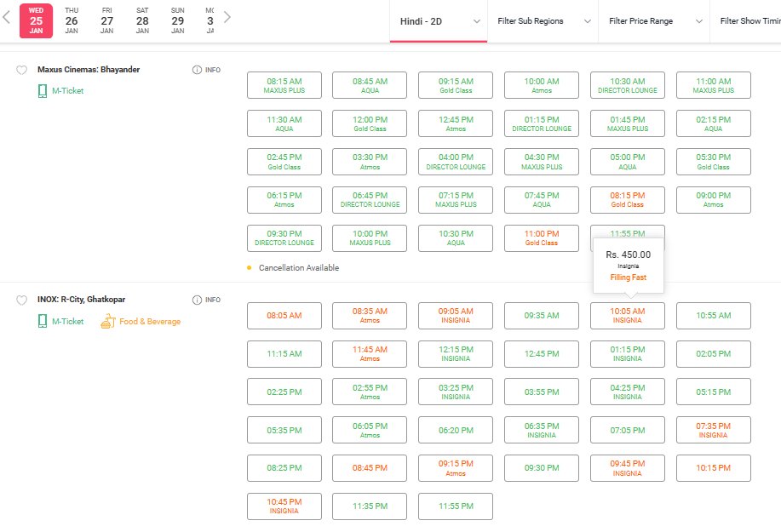The image size is (781, 532).
Task: Pick the 09:15 AM Gold Class show
Action: [x=456, y=85]
